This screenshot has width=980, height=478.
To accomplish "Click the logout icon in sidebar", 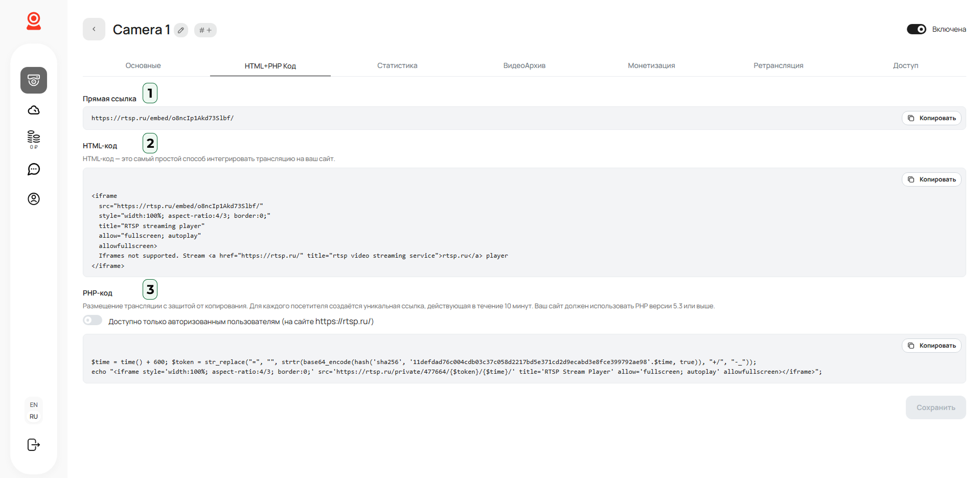I will tap(34, 445).
